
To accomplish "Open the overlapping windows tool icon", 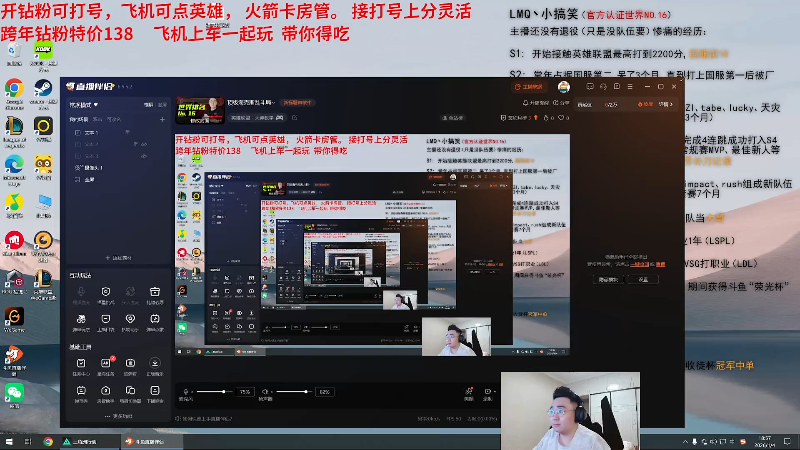I will click(130, 390).
